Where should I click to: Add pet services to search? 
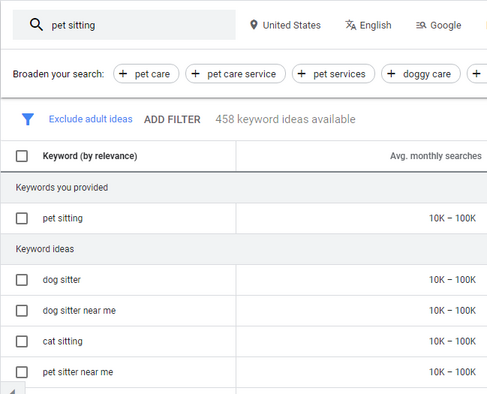(x=333, y=74)
